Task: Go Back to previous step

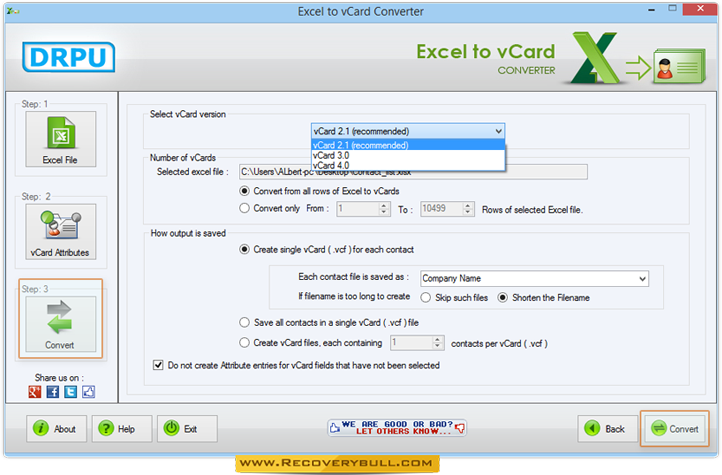Action: click(x=607, y=429)
